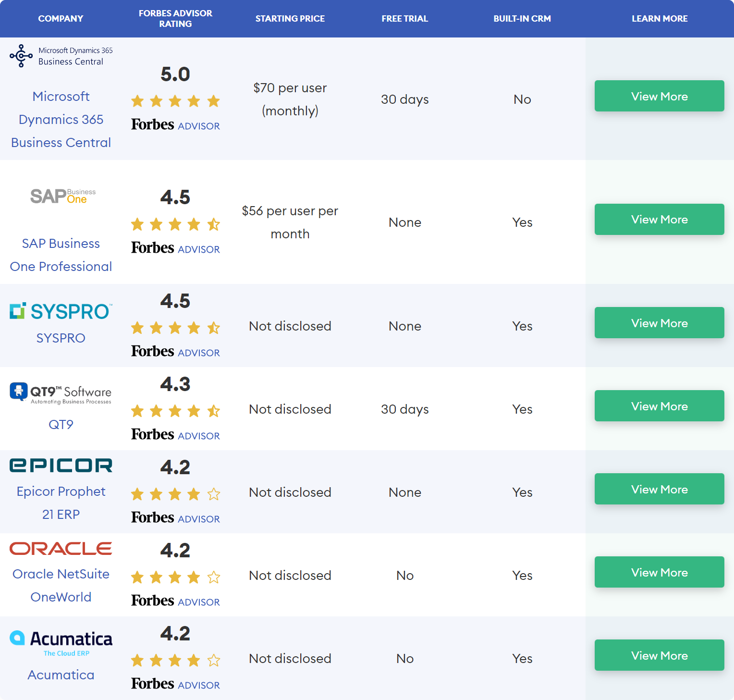Open Oracle NetSuite OneWorld link

point(61,586)
